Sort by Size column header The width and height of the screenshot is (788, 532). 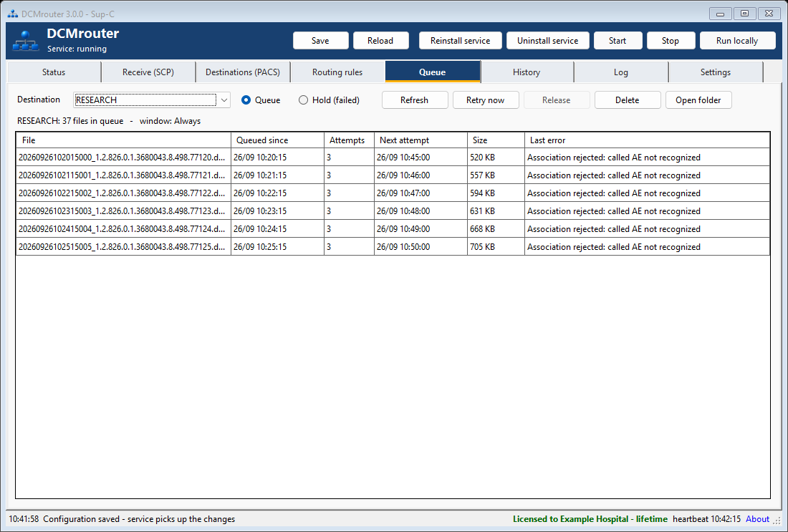[496, 140]
